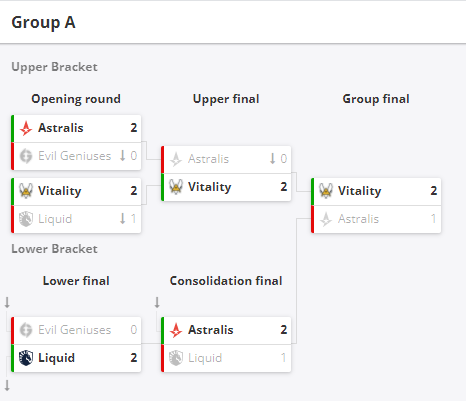The width and height of the screenshot is (466, 401).
Task: Open Vitality team link in Group final
Action: click(x=360, y=191)
